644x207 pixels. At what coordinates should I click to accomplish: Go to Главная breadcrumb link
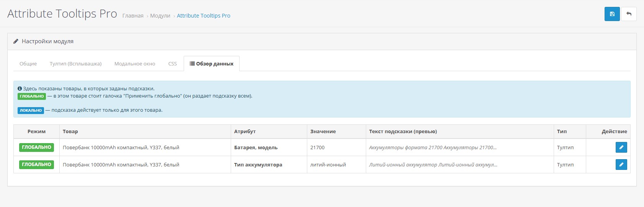click(x=133, y=16)
